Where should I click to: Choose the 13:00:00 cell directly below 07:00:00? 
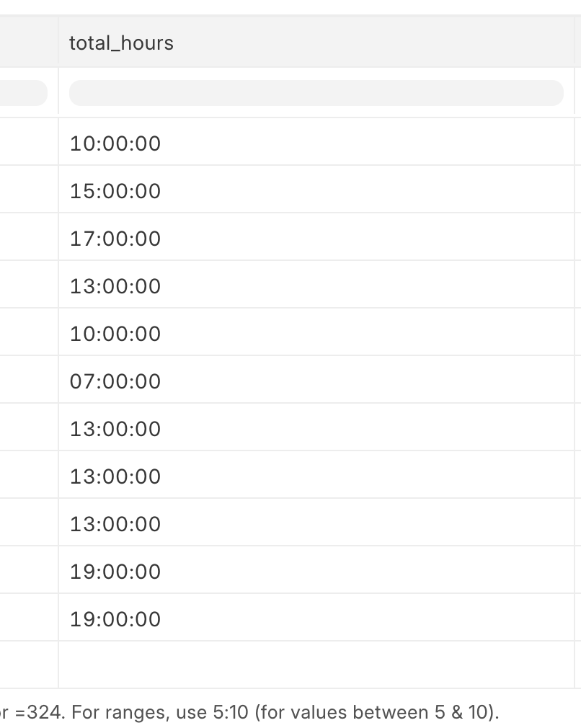coord(316,427)
